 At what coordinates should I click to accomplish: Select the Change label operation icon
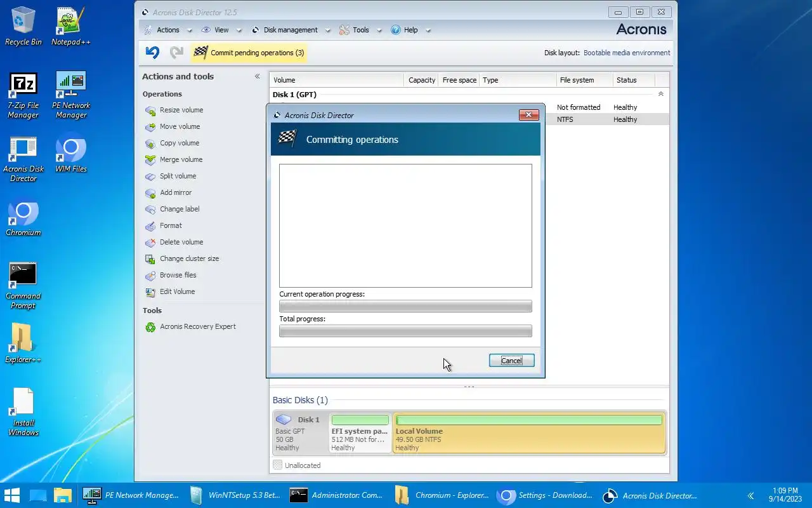coord(150,210)
